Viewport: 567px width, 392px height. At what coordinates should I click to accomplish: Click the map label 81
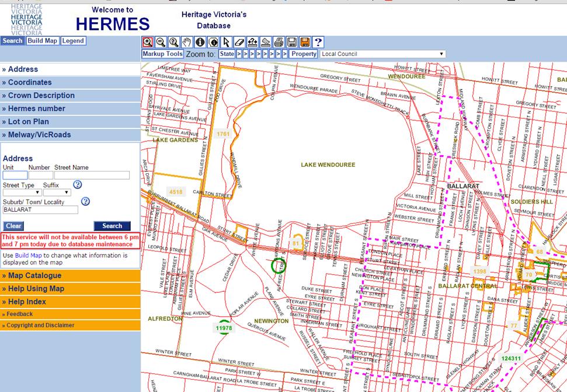click(x=296, y=243)
